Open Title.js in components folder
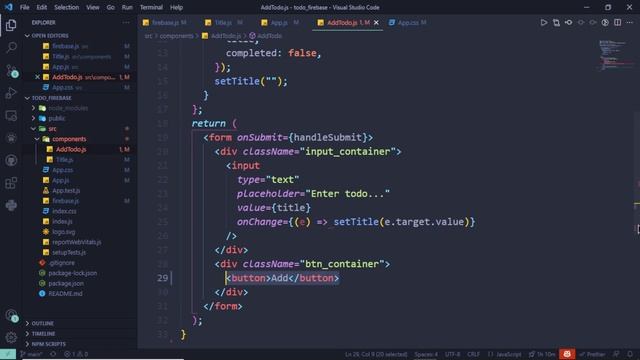Viewport: 640px width, 360px height. point(64,160)
